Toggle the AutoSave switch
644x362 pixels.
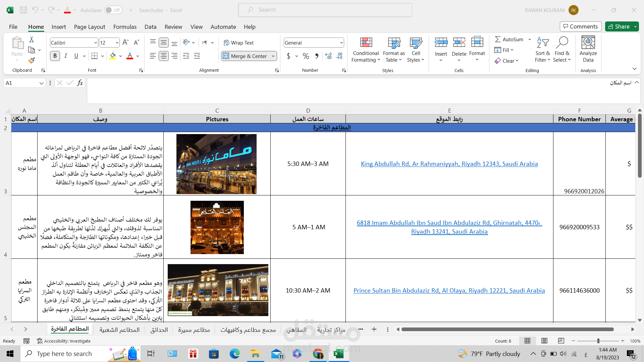pyautogui.click(x=113, y=10)
